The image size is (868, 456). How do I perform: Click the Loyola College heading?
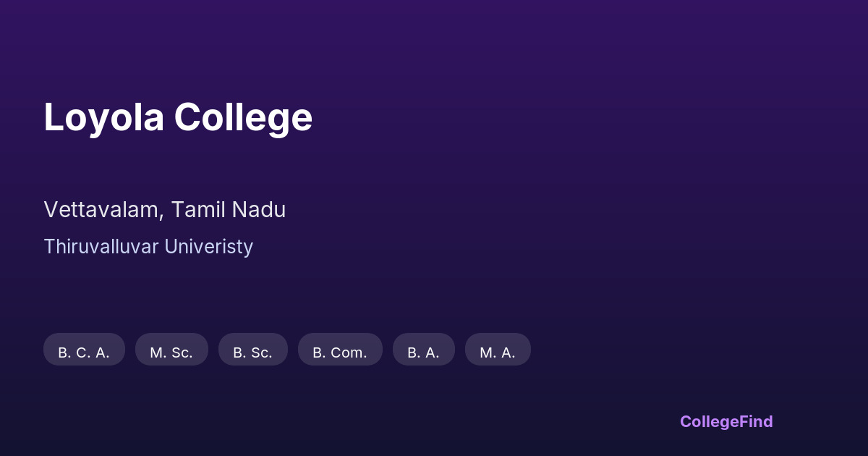pyautogui.click(x=178, y=117)
